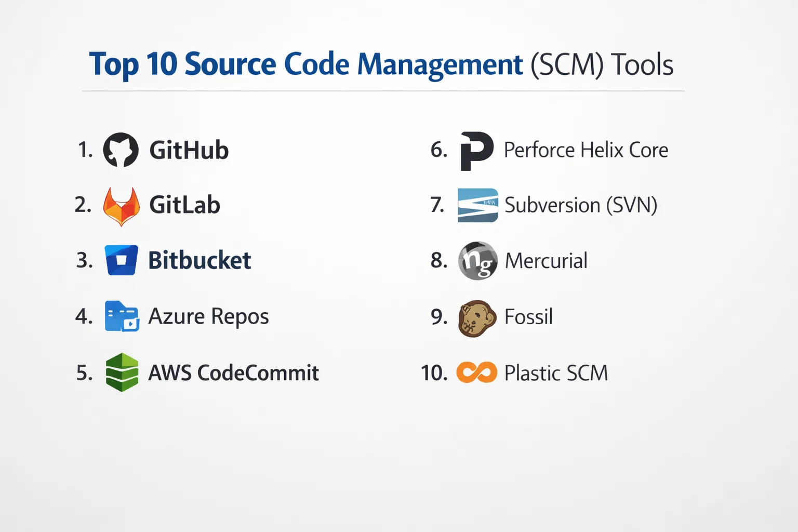Select the Mercurial text label
798x532 pixels.
546,261
